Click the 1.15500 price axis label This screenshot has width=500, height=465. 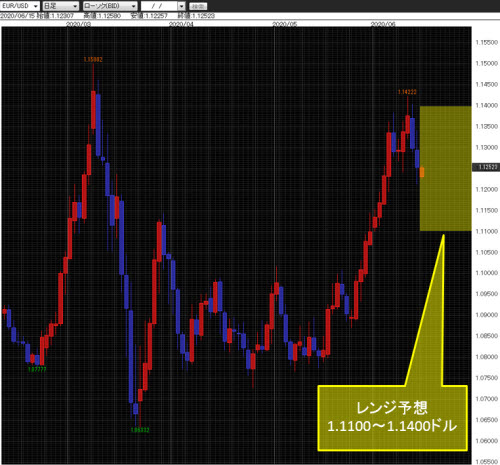487,42
